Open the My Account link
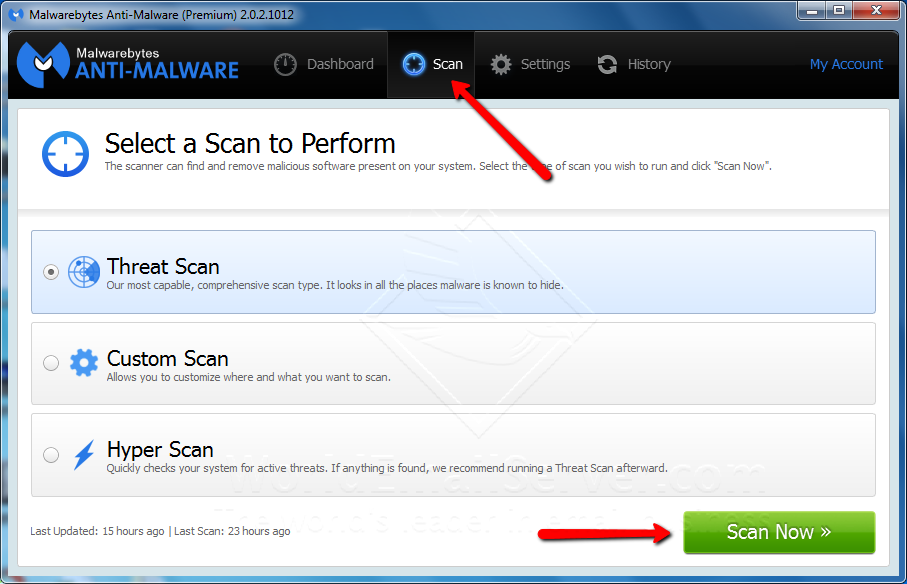 (x=846, y=64)
